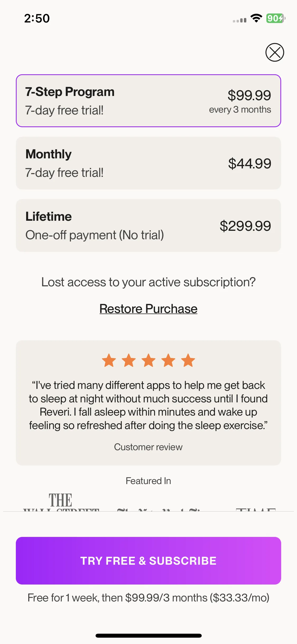Screen dimensions: 297x644
Task: Tap the home indicator bar
Action: click(148, 636)
